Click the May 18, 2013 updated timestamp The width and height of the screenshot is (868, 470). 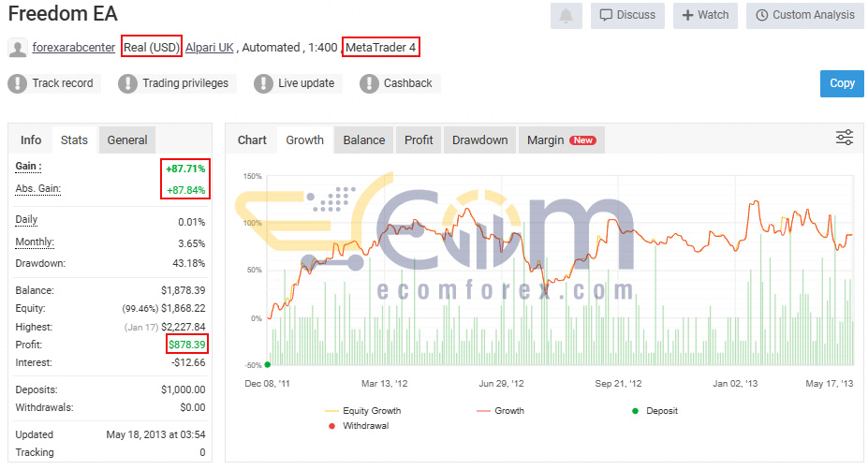(155, 434)
